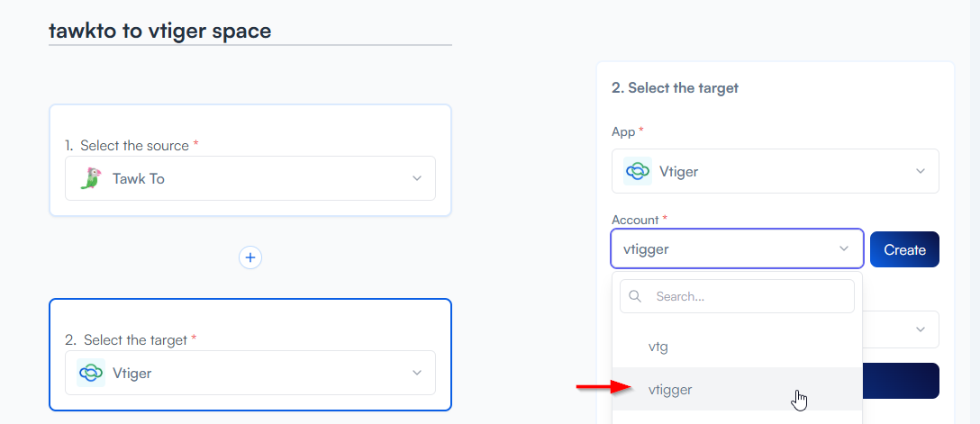Screen dimensions: 980x424
Task: Click the dark blue button behind the list
Action: click(x=901, y=381)
